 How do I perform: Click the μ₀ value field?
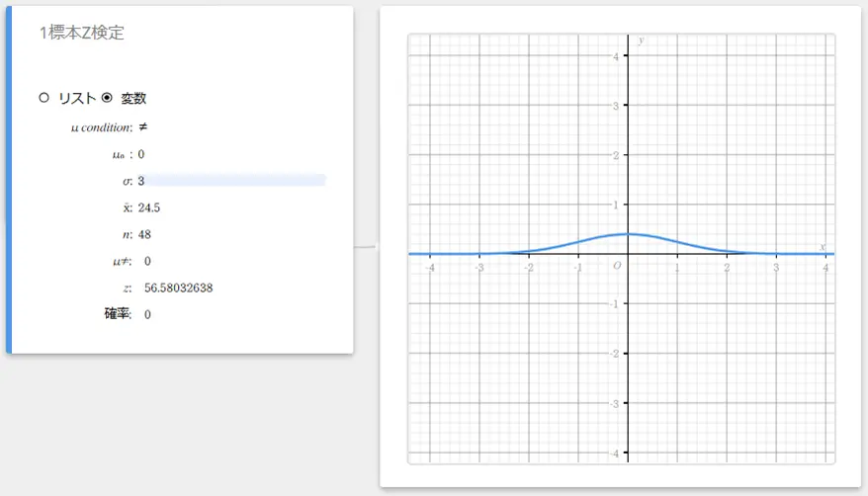click(141, 154)
